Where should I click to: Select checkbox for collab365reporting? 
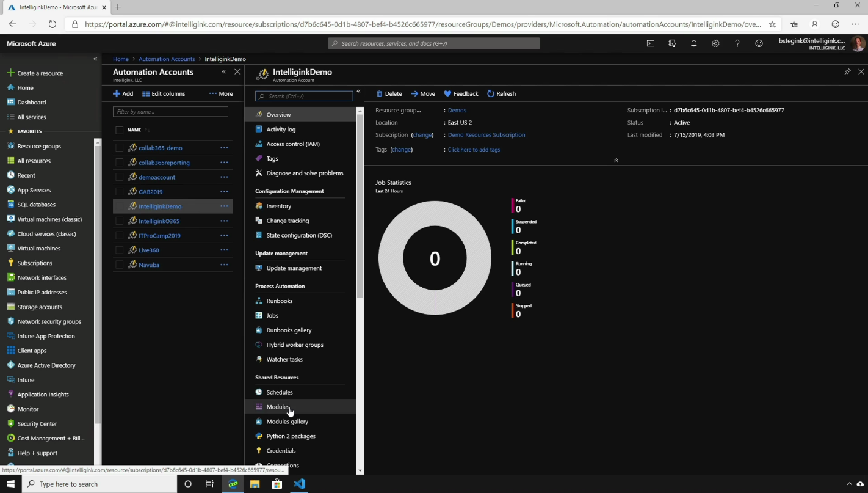pyautogui.click(x=120, y=163)
